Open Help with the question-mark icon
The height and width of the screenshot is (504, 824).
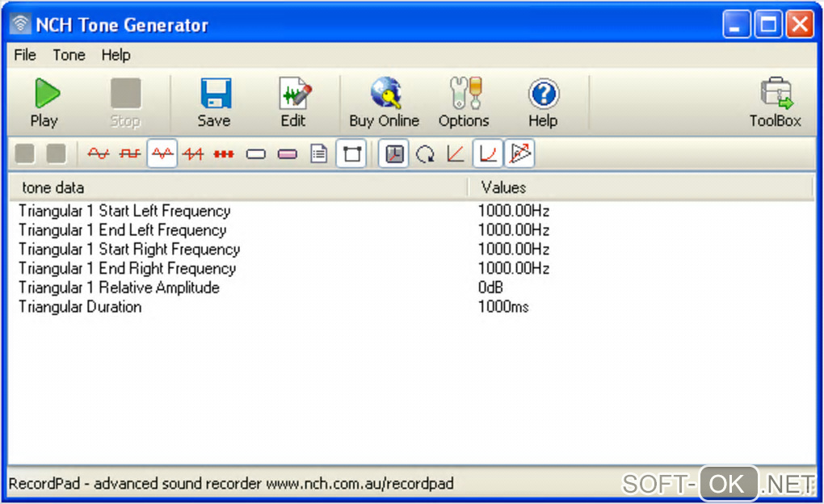point(543,103)
